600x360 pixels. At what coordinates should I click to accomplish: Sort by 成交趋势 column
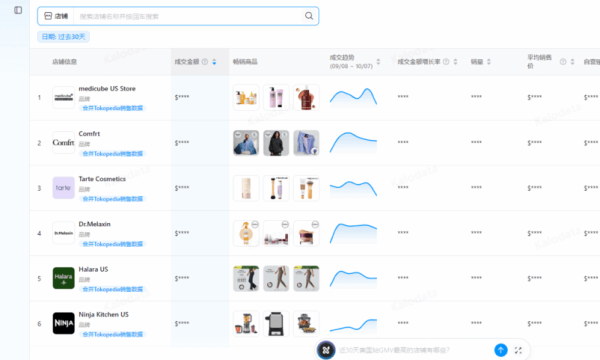coord(378,62)
